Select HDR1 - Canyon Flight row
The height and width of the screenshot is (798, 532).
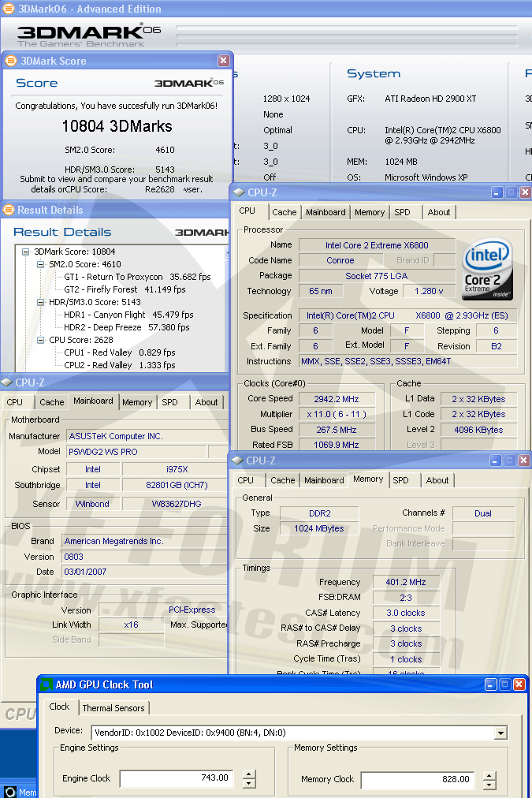point(128,315)
